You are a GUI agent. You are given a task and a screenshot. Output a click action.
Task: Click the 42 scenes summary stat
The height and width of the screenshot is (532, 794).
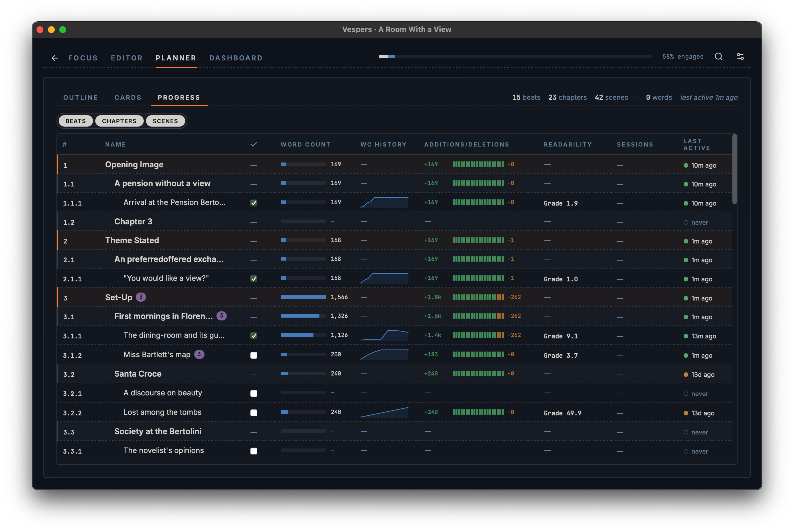(x=611, y=98)
